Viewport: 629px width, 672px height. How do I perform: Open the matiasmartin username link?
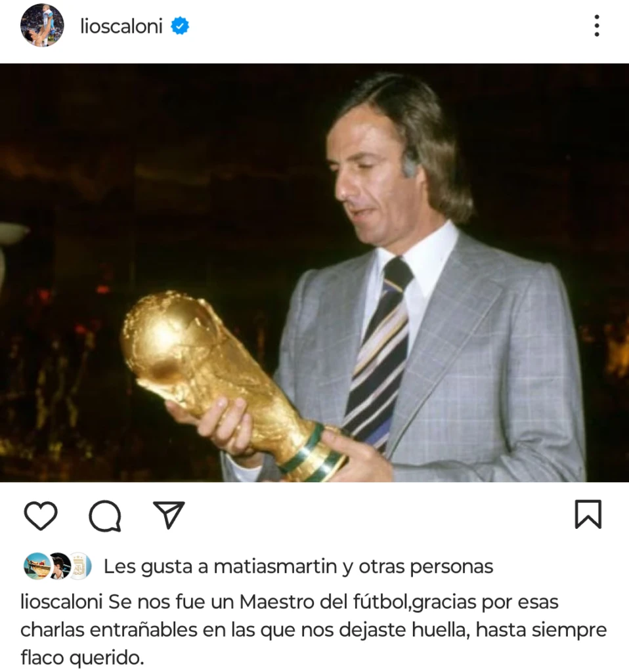[275, 566]
